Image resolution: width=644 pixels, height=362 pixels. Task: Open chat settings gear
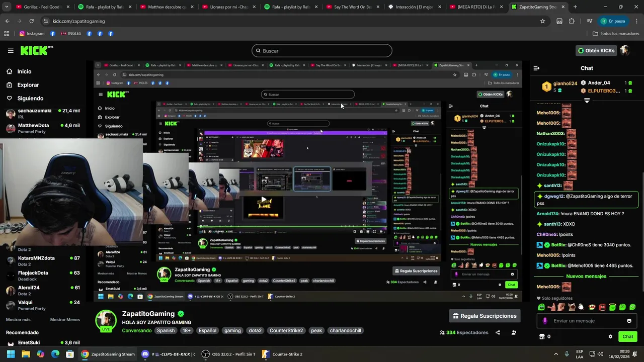(610, 337)
